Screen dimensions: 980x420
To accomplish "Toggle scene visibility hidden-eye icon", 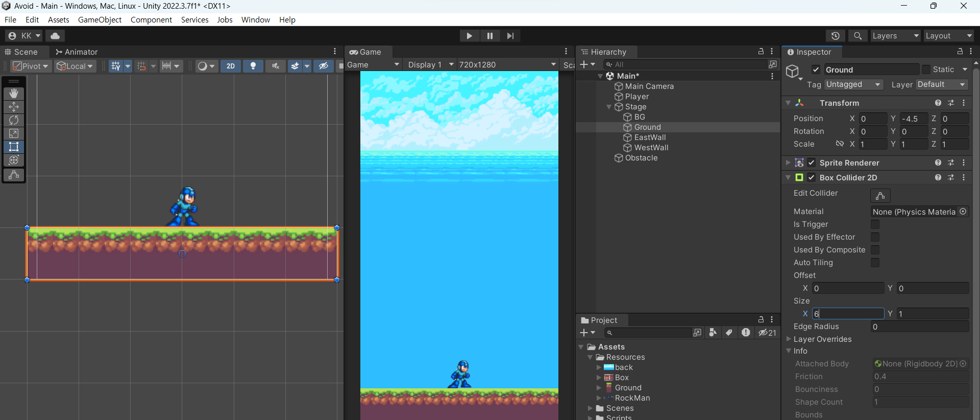I will [x=324, y=66].
